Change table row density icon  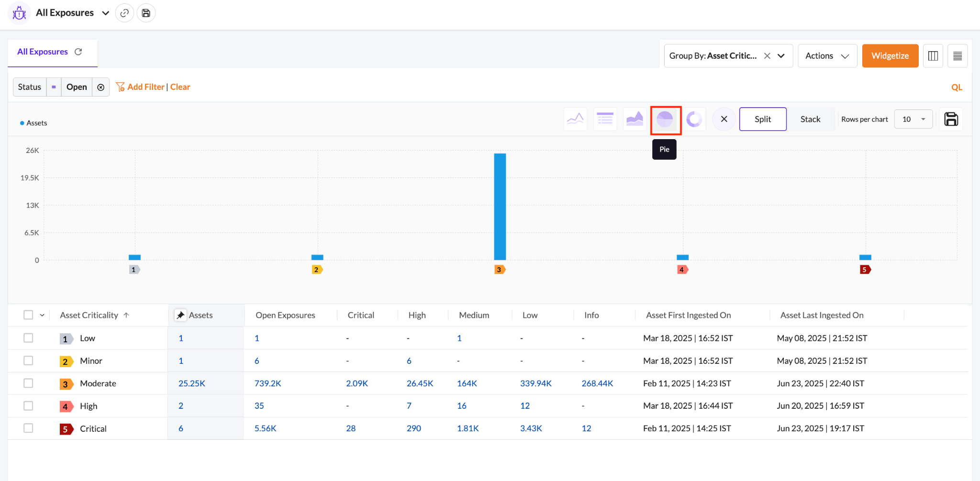pyautogui.click(x=958, y=56)
